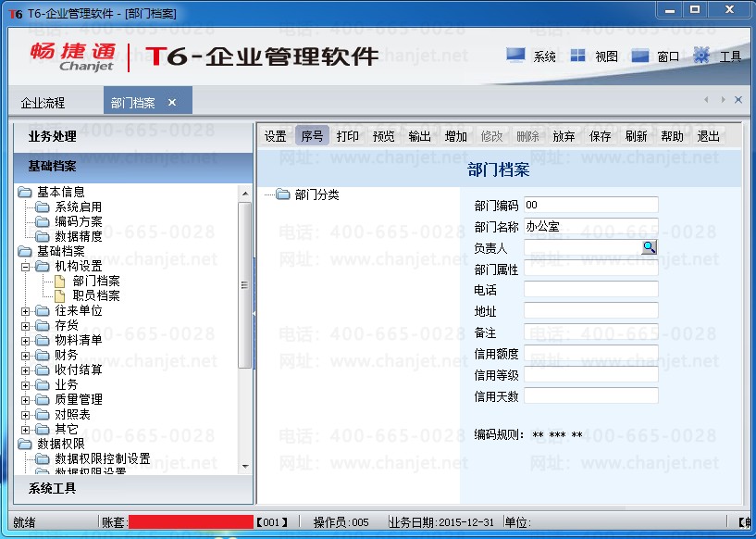Close the 部门档案 tab with its X
Image resolution: width=756 pixels, height=539 pixels.
(172, 102)
